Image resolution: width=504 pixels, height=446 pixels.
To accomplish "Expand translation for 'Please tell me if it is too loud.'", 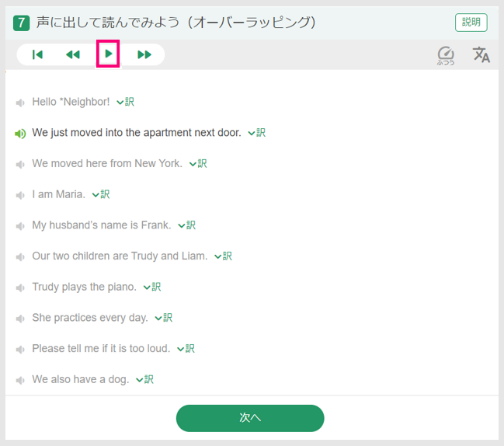I will pyautogui.click(x=186, y=349).
